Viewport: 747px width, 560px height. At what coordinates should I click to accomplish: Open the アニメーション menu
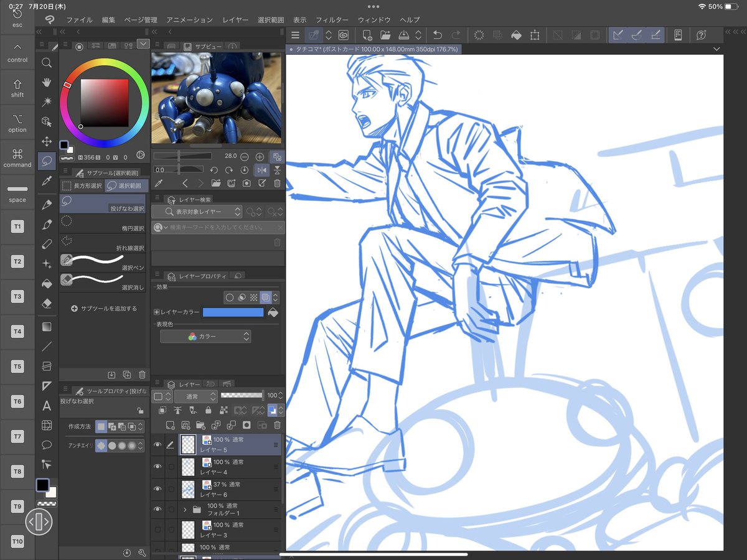[189, 20]
